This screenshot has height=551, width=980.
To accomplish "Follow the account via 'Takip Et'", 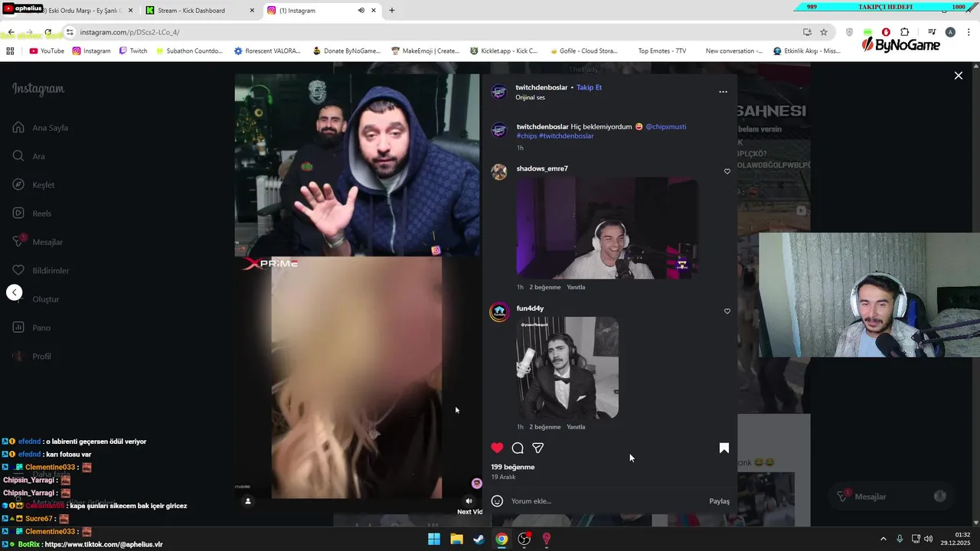I will [x=590, y=87].
